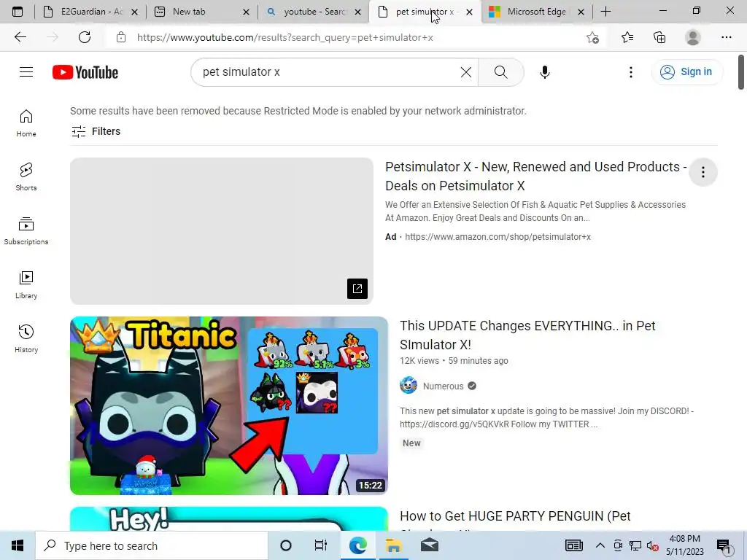The height and width of the screenshot is (560, 747).
Task: Click the browser back arrow
Action: [x=20, y=37]
